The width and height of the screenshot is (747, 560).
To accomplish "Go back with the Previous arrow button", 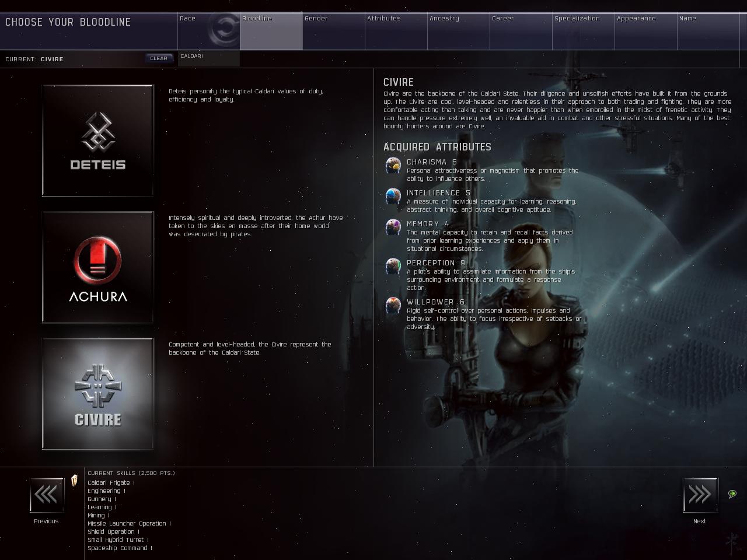I will pyautogui.click(x=47, y=495).
